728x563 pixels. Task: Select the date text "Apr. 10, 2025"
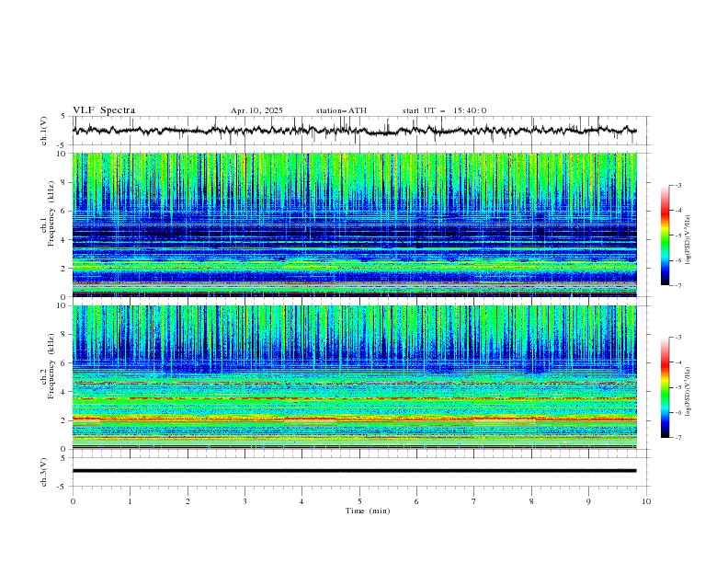tap(256, 110)
